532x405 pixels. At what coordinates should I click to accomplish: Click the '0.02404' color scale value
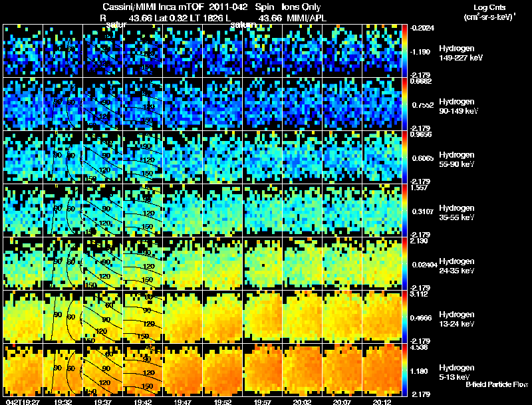pos(424,265)
